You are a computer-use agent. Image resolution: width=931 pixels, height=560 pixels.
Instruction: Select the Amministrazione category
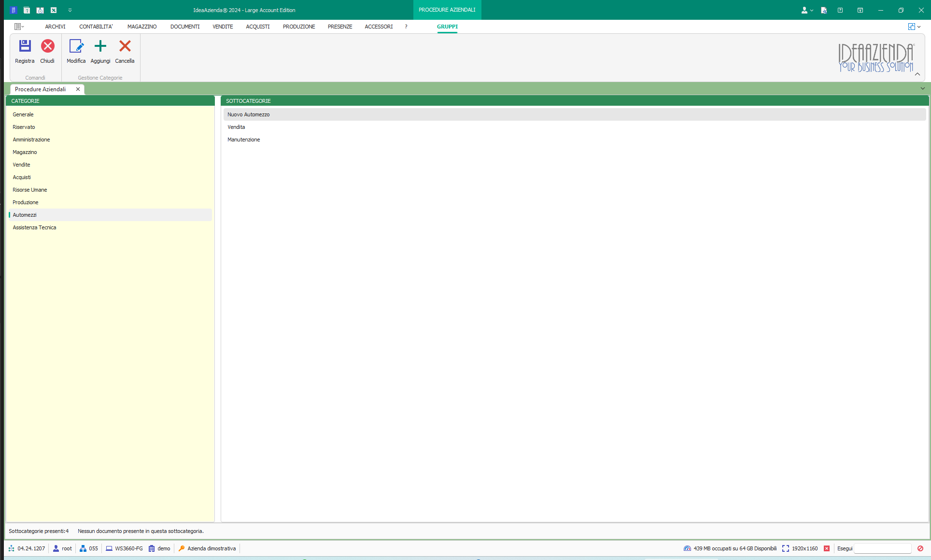110,140
